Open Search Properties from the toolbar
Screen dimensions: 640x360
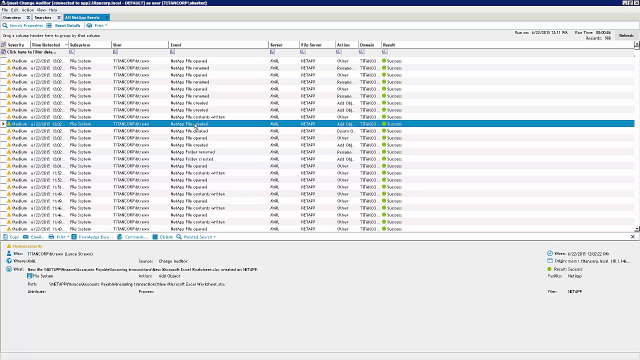point(23,25)
